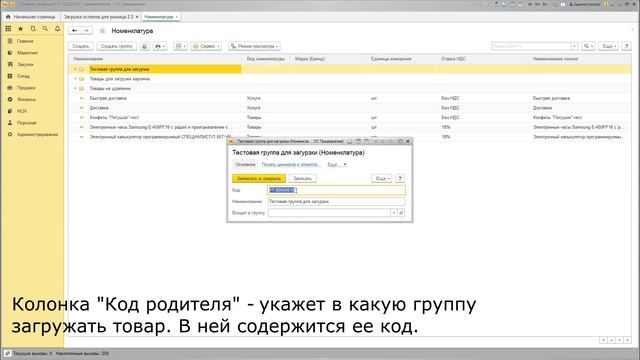Open Администрирование section in sidebar

click(37, 134)
